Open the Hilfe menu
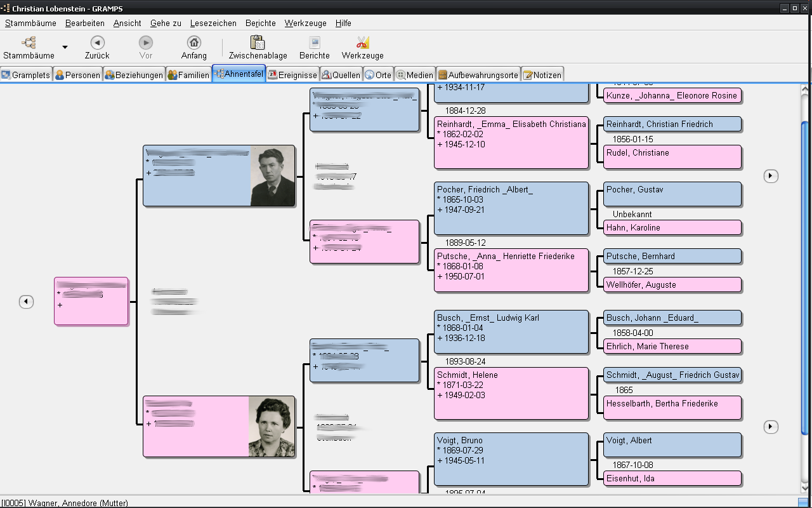Screen dimensions: 812x508 343,23
